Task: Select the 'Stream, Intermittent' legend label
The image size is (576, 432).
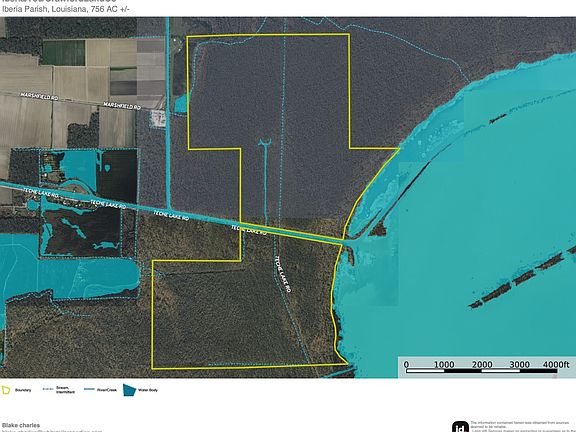Action: coord(65,390)
